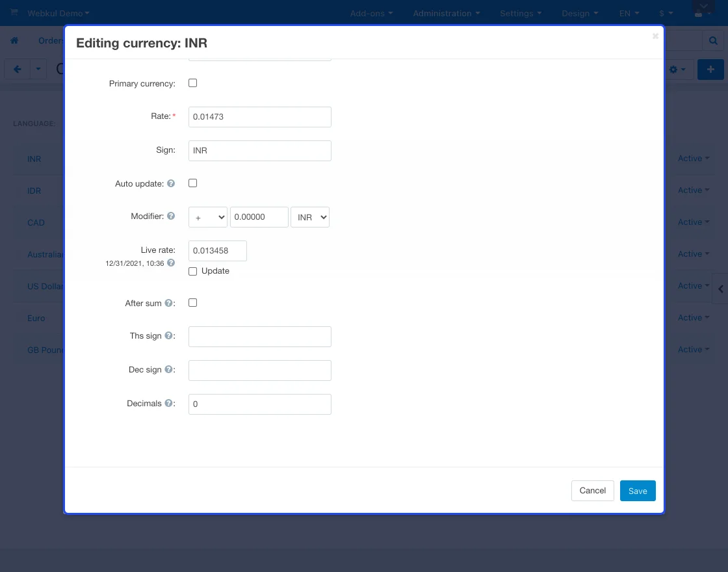Click the help icon under Live rate
Image resolution: width=728 pixels, height=572 pixels.
pos(171,263)
